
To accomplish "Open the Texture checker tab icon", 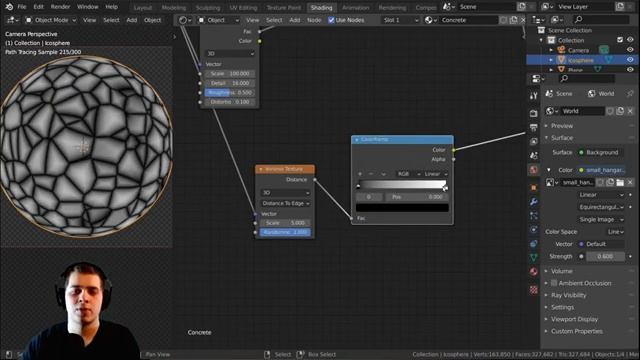I will click(533, 290).
